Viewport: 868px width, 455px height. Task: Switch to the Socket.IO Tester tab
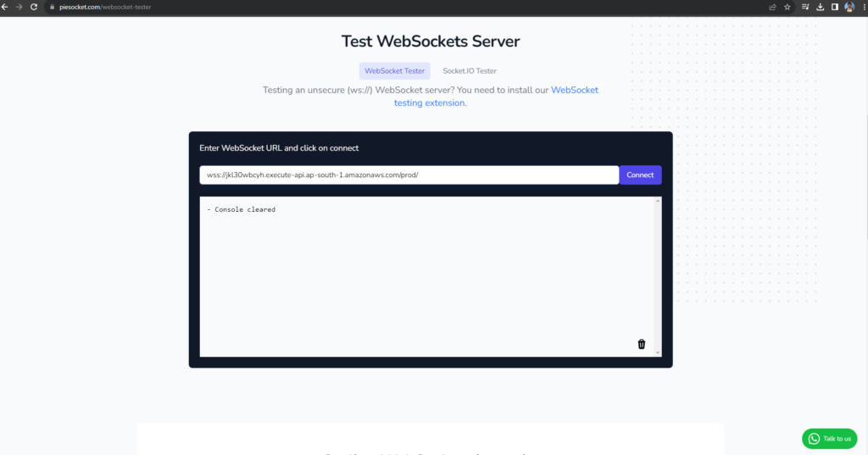pos(470,71)
